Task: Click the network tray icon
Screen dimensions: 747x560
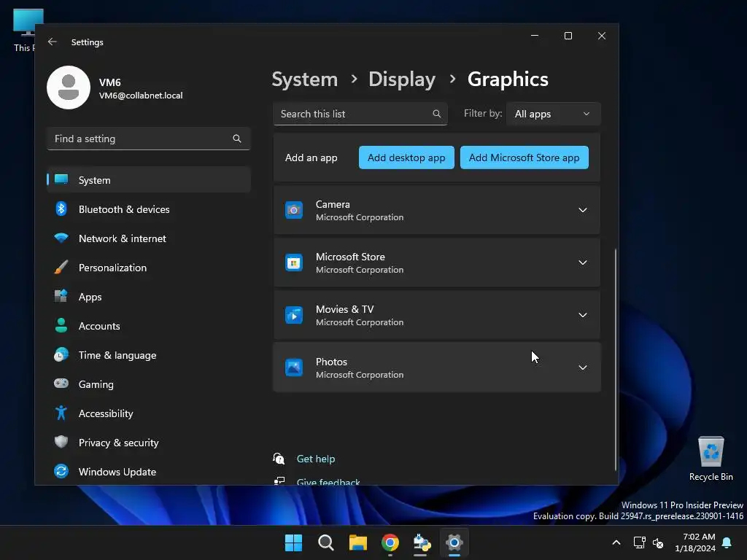Action: [639, 542]
